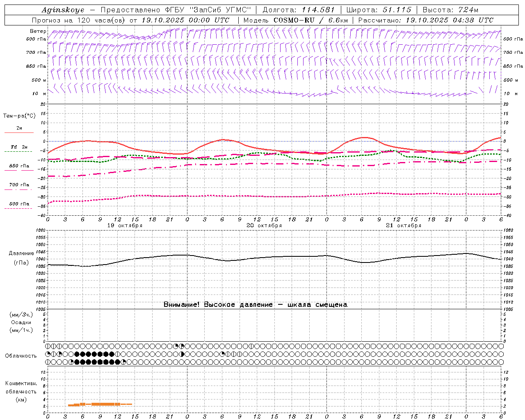This screenshot has width=525, height=420.
Task: Click "500 гПа" in the temperature legend
Action: point(19,204)
